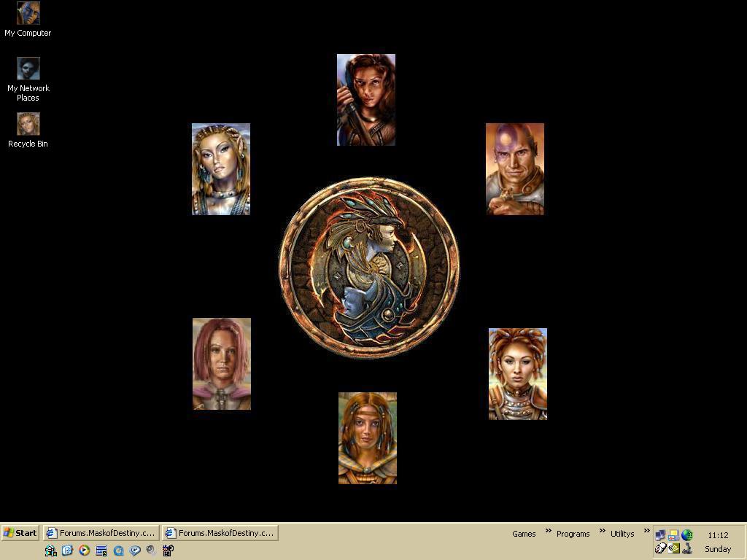The image size is (747, 560).
Task: Click network computers tray icon
Action: coord(660,535)
